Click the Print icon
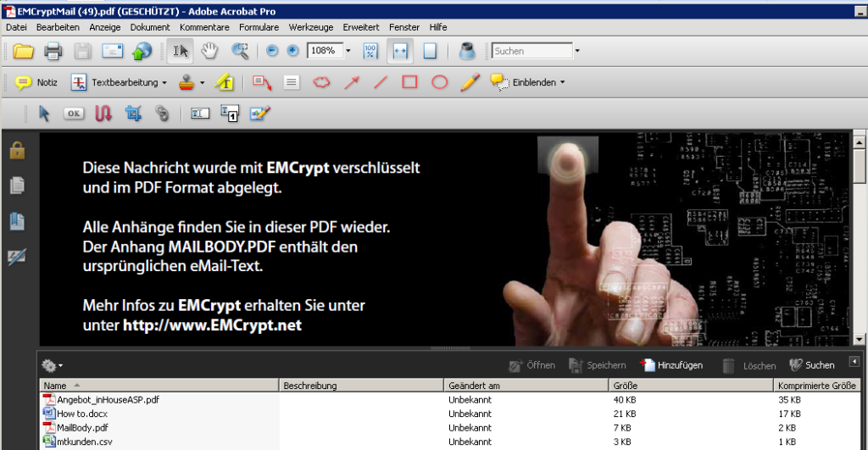Screen dimensions: 868x450 point(53,51)
